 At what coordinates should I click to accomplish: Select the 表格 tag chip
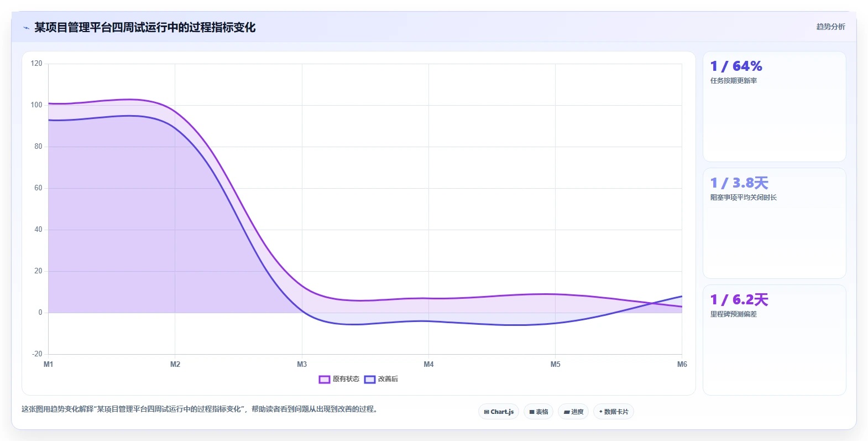538,412
